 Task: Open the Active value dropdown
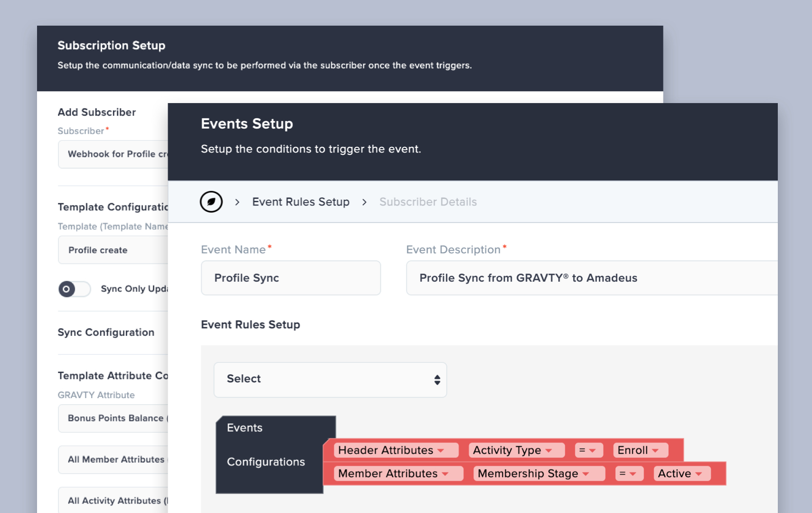point(682,474)
